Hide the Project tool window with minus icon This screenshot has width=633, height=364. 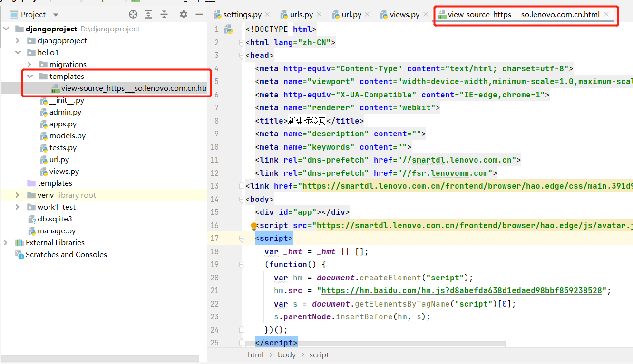[x=199, y=14]
